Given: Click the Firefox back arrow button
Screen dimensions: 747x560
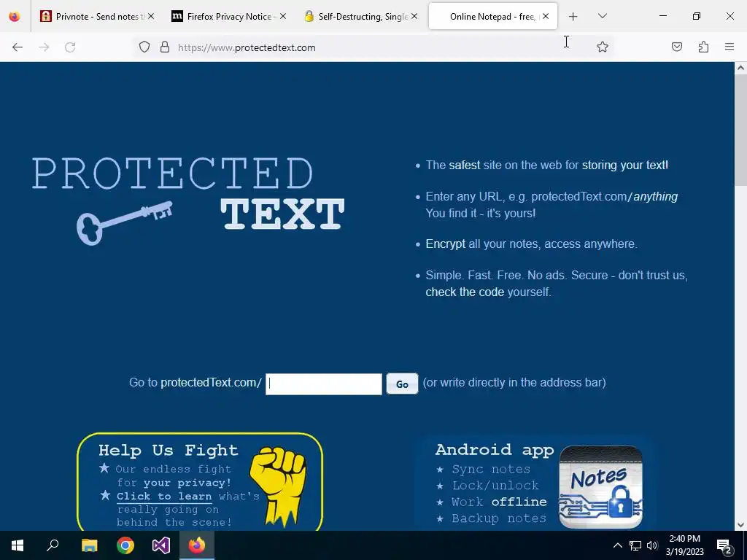Looking at the screenshot, I should (x=18, y=47).
